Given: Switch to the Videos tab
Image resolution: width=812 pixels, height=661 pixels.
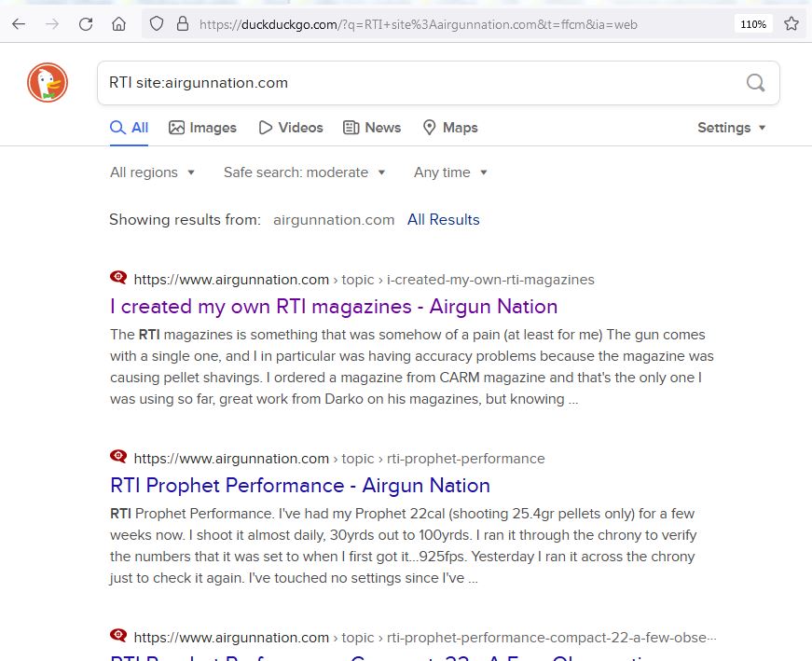Looking at the screenshot, I should point(291,128).
